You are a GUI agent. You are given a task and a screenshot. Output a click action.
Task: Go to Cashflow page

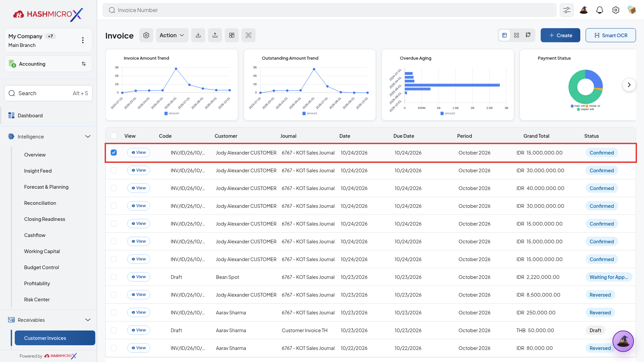(35, 235)
